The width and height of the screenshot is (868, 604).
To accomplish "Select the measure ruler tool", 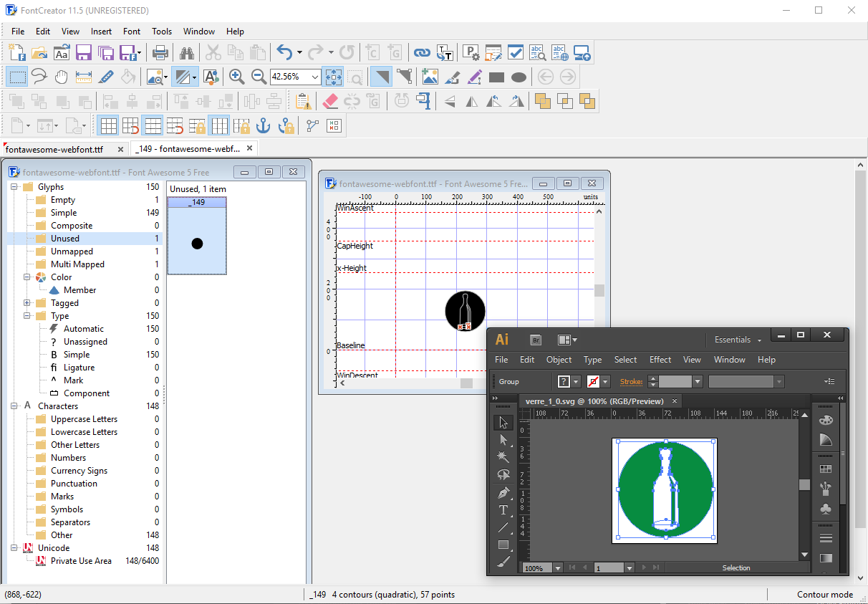I will click(84, 77).
